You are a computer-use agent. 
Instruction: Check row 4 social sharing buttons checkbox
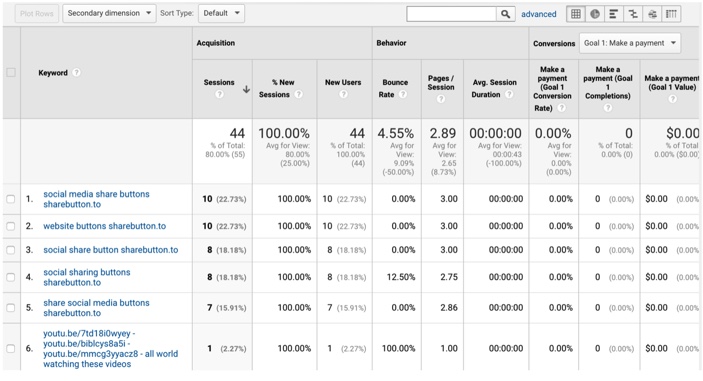click(11, 277)
